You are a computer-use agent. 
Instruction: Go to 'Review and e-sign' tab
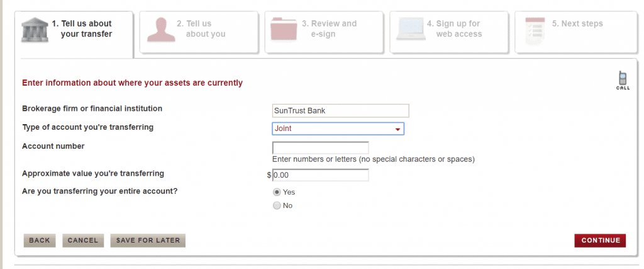coord(324,32)
